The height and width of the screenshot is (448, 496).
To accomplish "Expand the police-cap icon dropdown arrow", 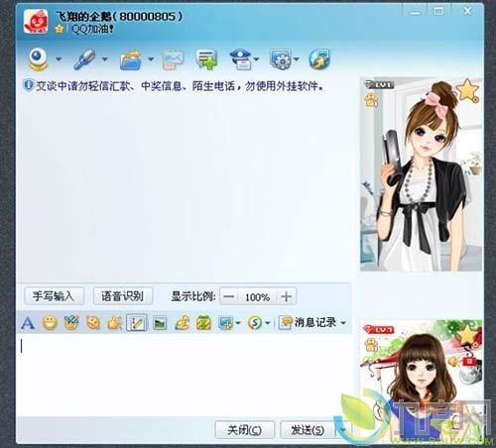I will (256, 59).
